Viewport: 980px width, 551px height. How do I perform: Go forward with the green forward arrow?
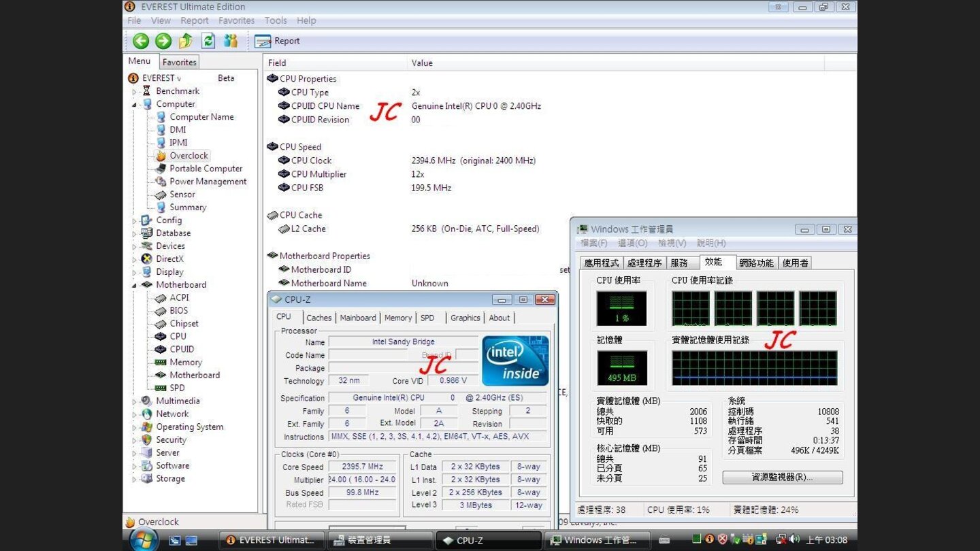163,41
